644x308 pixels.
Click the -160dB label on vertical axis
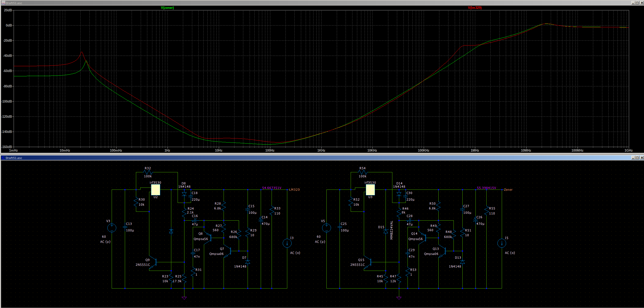7,147
